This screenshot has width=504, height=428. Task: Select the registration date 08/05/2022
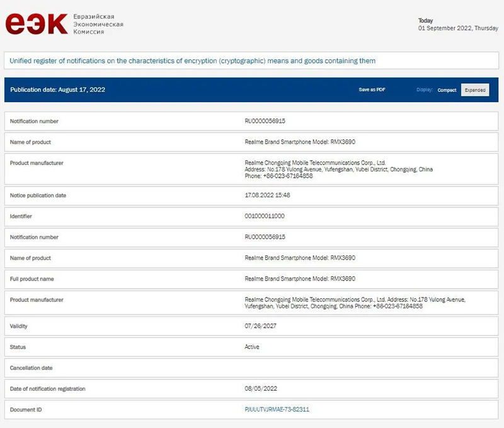point(261,389)
